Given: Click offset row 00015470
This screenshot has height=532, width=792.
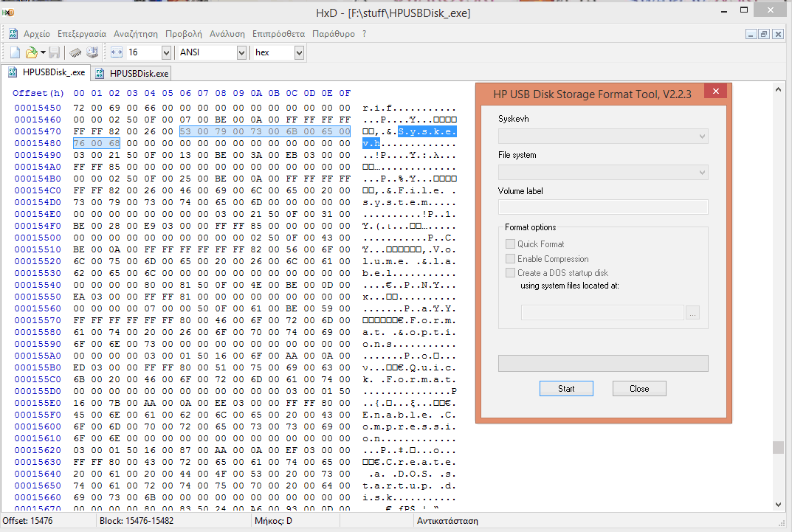Looking at the screenshot, I should click(38, 132).
